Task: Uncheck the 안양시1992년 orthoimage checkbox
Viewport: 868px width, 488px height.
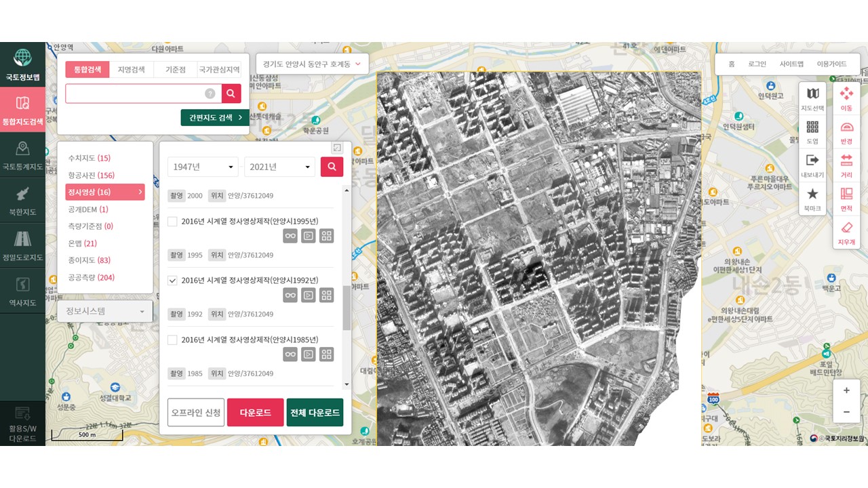Action: [x=172, y=280]
